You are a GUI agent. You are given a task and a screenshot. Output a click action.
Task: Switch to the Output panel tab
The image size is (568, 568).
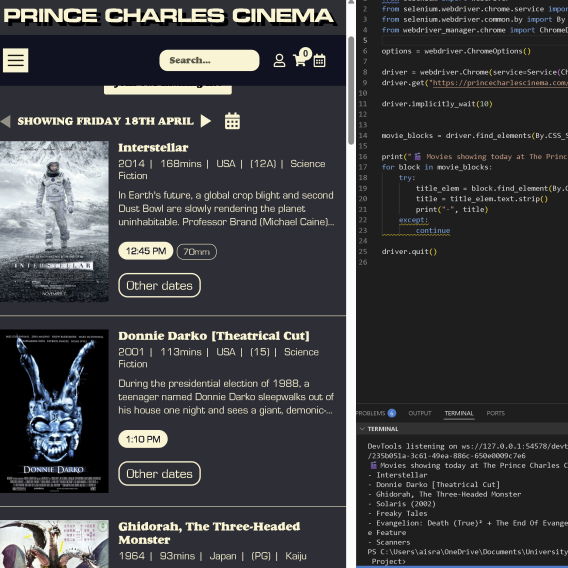[420, 413]
